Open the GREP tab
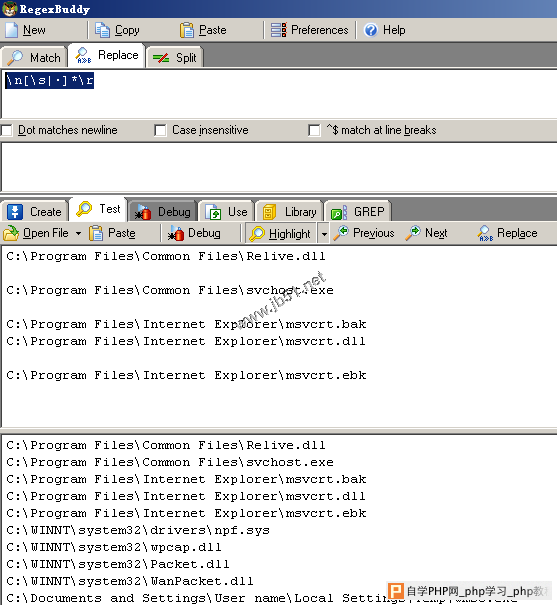Image resolution: width=557 pixels, height=605 pixels. coord(358,212)
